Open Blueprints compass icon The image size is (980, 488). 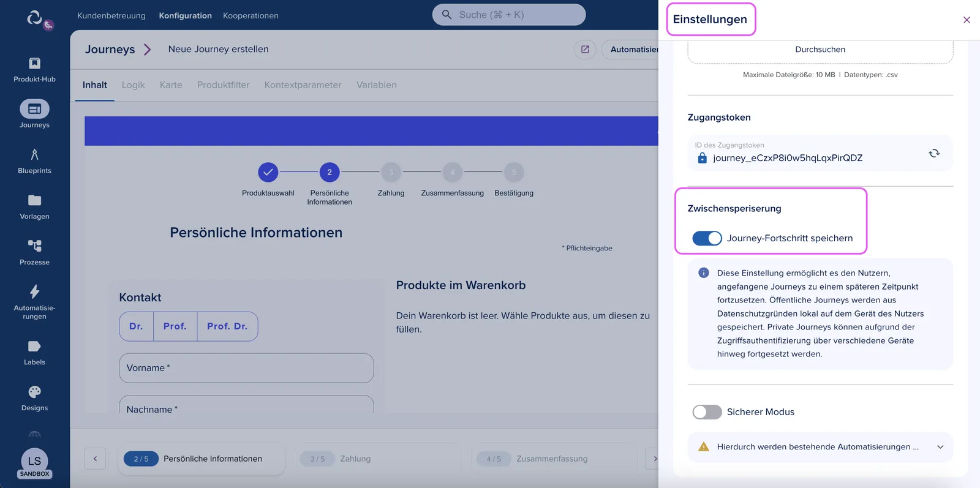coord(34,155)
